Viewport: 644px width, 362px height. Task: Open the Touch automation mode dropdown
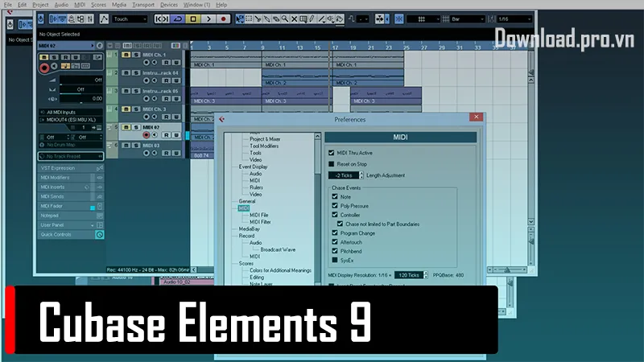[x=130, y=19]
